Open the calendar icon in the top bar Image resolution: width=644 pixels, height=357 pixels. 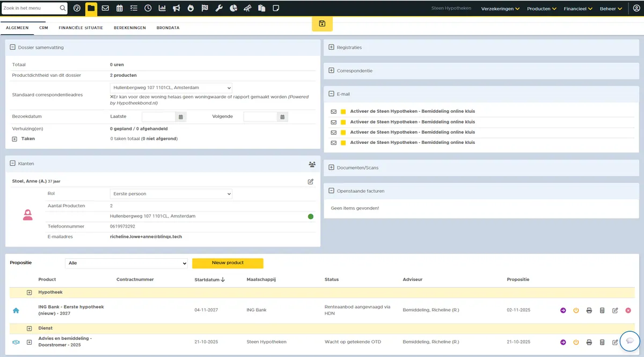pyautogui.click(x=119, y=9)
